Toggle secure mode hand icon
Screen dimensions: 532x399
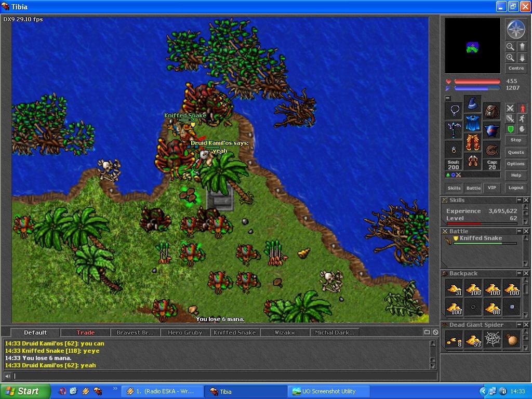(x=522, y=129)
